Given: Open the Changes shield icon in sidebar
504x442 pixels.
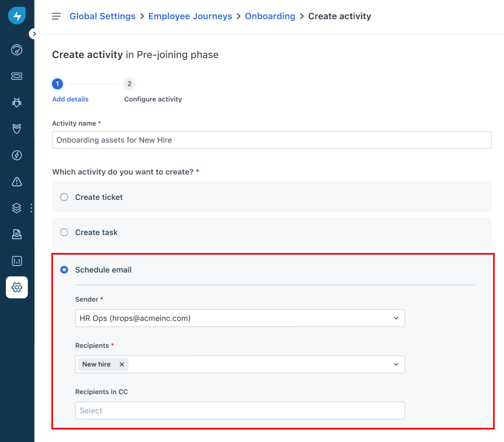Looking at the screenshot, I should point(17,129).
